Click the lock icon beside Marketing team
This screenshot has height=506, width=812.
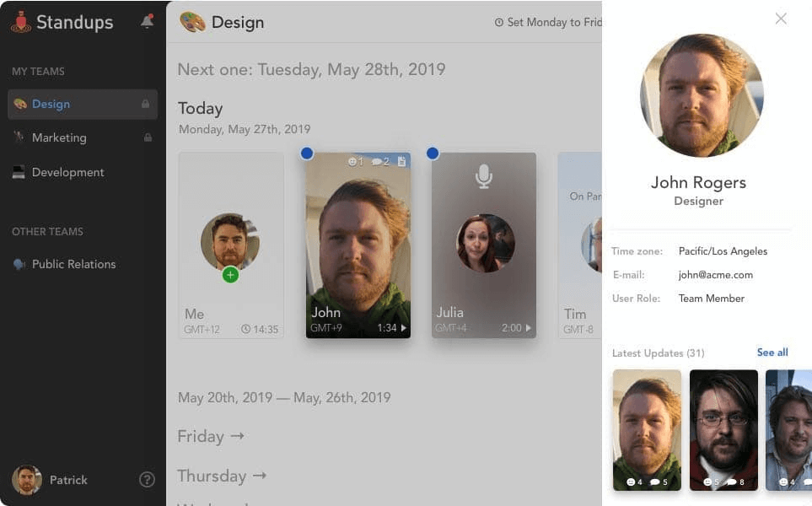point(148,137)
